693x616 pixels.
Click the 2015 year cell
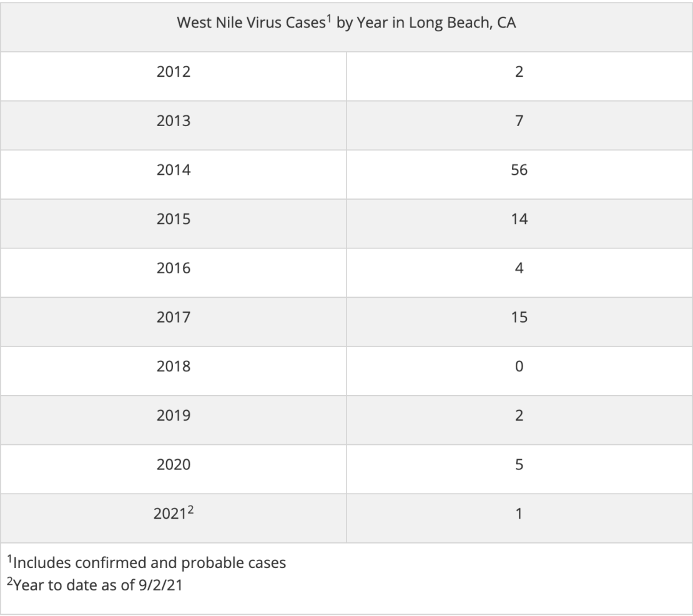coord(173,220)
